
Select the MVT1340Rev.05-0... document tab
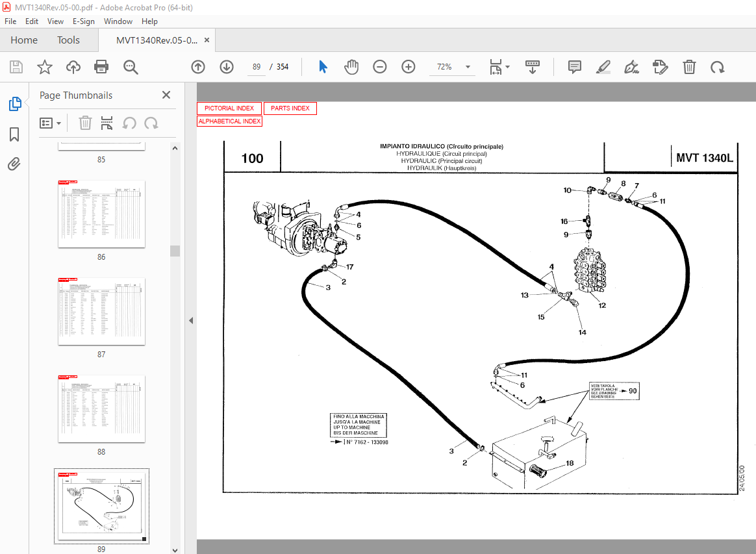[x=157, y=40]
